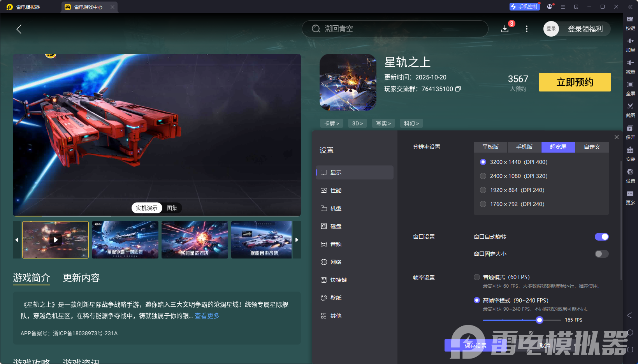
Task: Click the search magnifier icon
Action: pos(316,29)
